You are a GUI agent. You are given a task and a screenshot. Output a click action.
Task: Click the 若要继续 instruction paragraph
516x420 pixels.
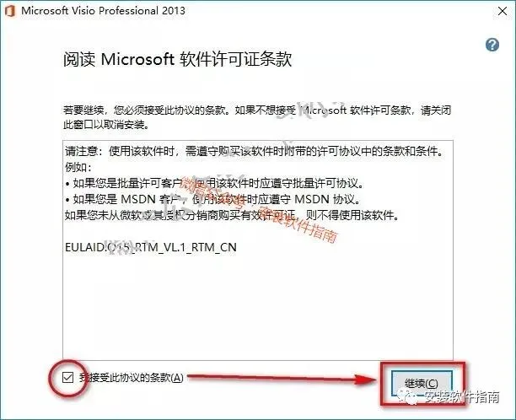click(256, 117)
